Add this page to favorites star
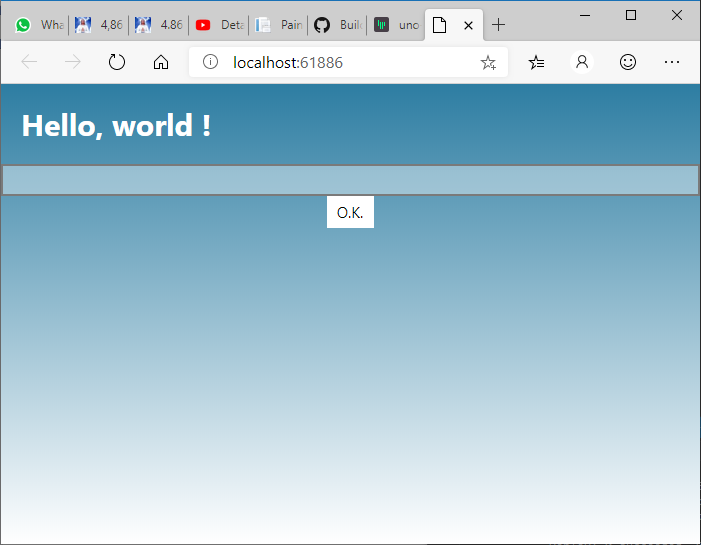This screenshot has width=701, height=545. coord(488,63)
